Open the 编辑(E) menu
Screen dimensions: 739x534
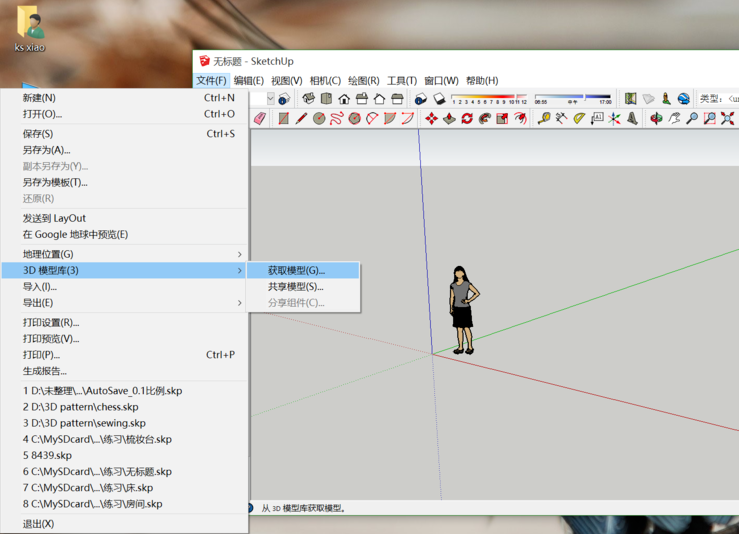tap(248, 81)
